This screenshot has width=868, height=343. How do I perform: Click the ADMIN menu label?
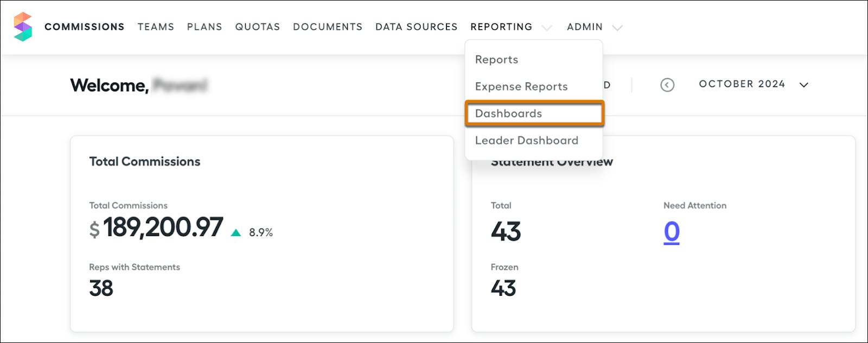[x=585, y=27]
